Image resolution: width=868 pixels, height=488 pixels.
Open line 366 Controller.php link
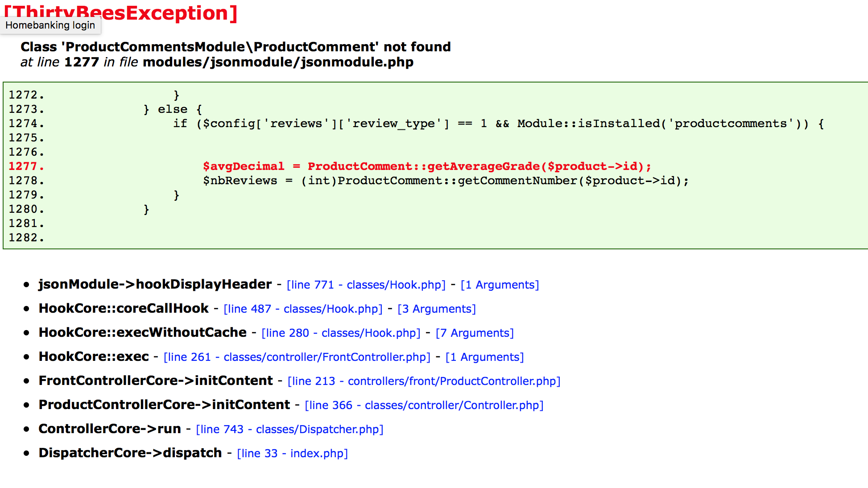click(x=424, y=405)
